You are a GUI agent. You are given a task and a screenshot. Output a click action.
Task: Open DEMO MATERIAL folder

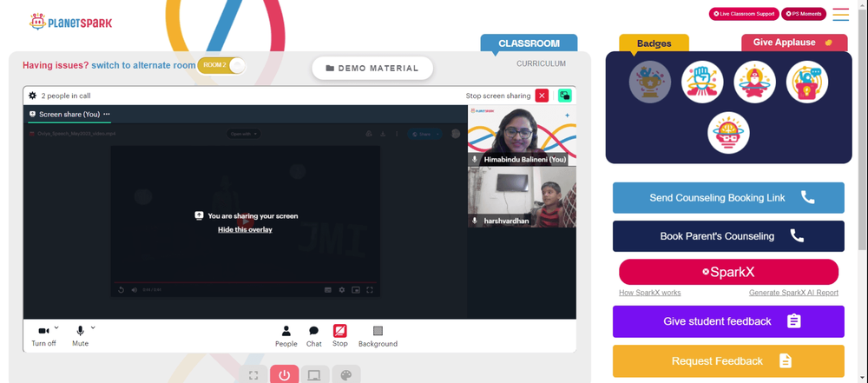(x=372, y=68)
